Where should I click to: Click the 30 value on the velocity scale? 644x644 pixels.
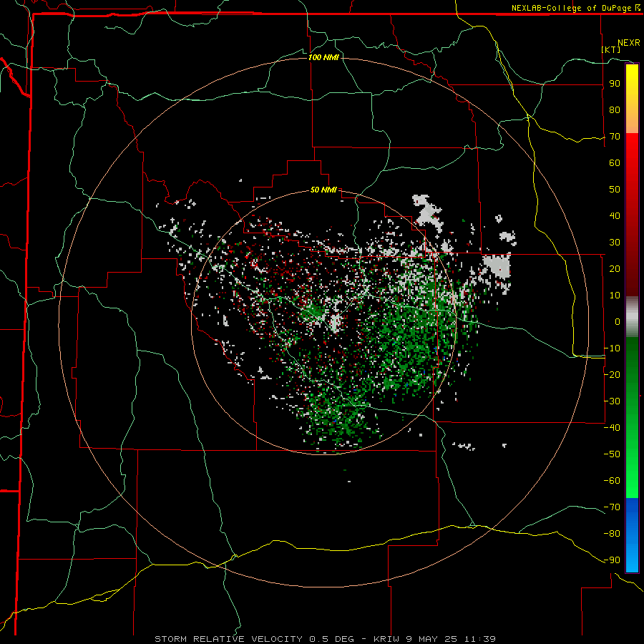point(615,243)
